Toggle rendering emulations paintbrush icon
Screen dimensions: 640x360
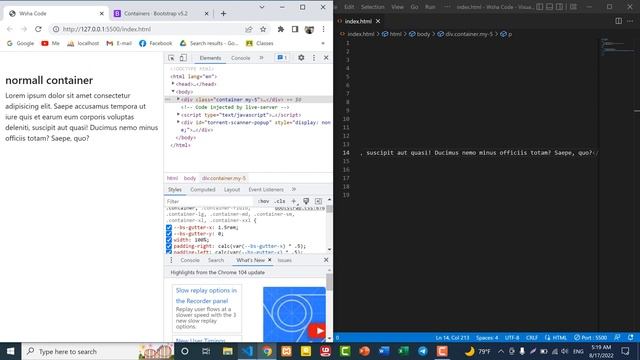[x=306, y=201]
